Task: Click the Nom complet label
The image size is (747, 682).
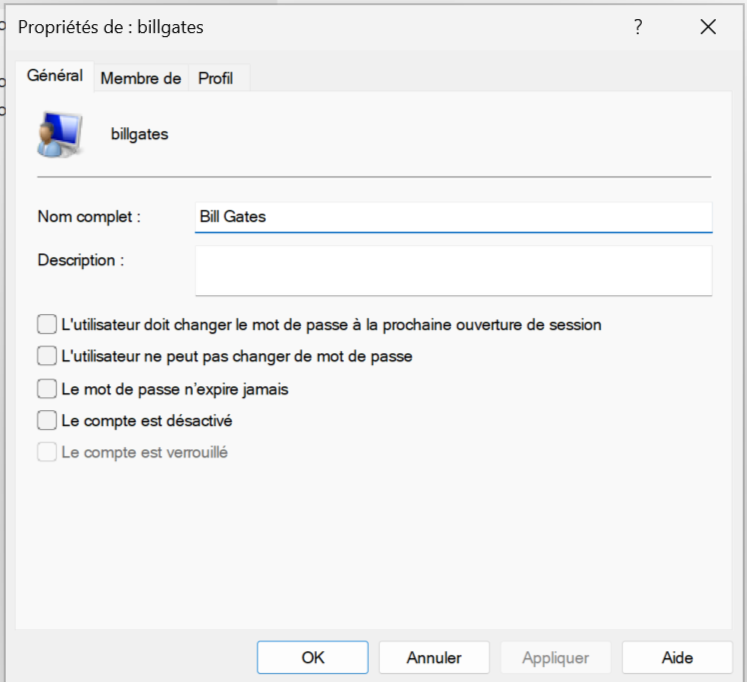Action: [89, 217]
